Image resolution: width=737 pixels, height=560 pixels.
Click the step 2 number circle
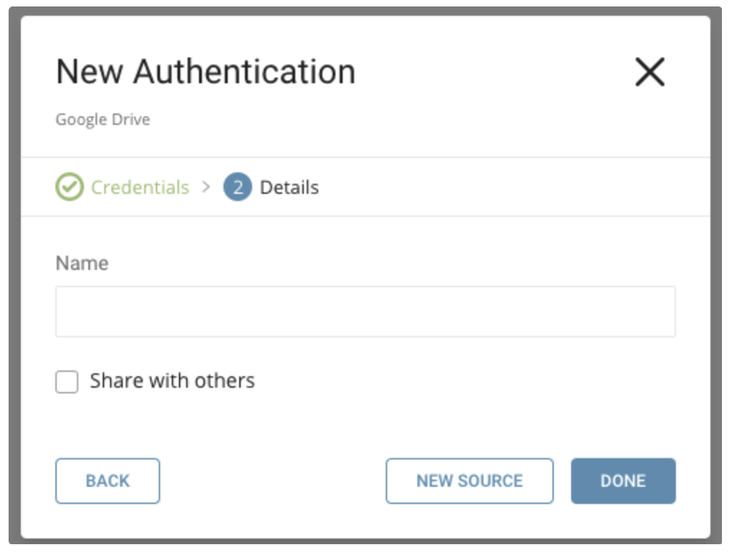[237, 187]
